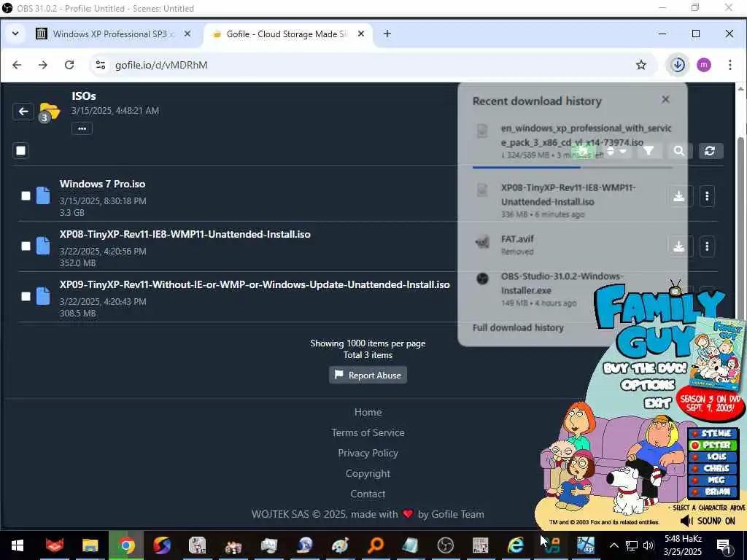This screenshot has width=747, height=560.
Task: Select STEWIE in the Family Guy widget
Action: tap(713, 433)
